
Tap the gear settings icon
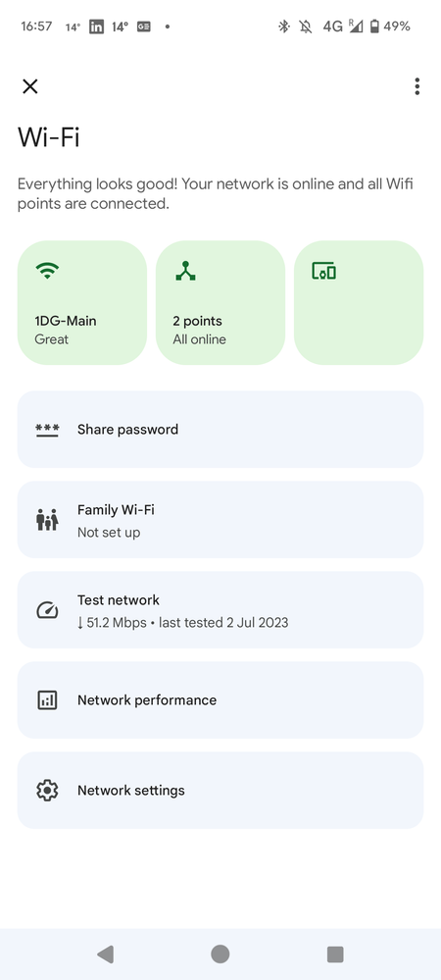click(47, 791)
